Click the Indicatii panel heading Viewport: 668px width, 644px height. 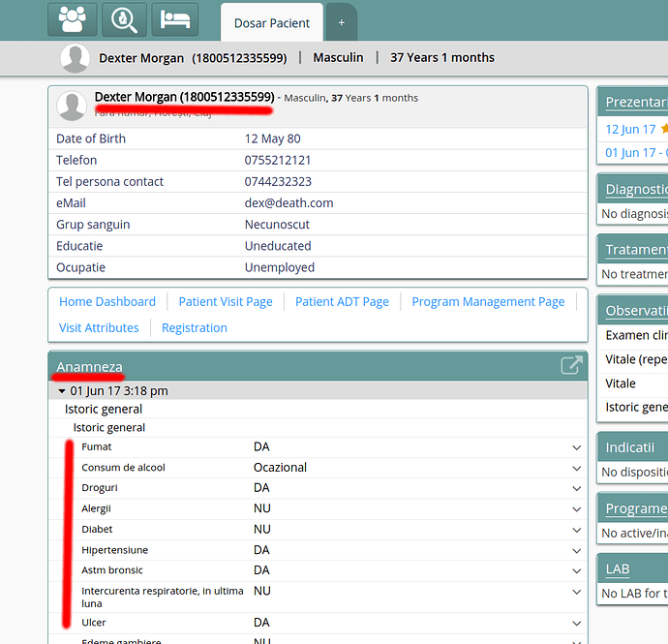pos(629,447)
